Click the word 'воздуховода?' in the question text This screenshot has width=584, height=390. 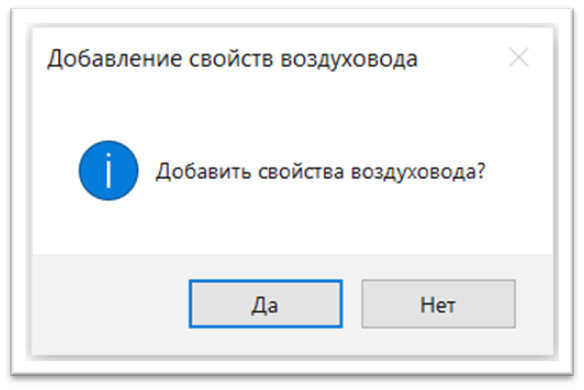[418, 172]
